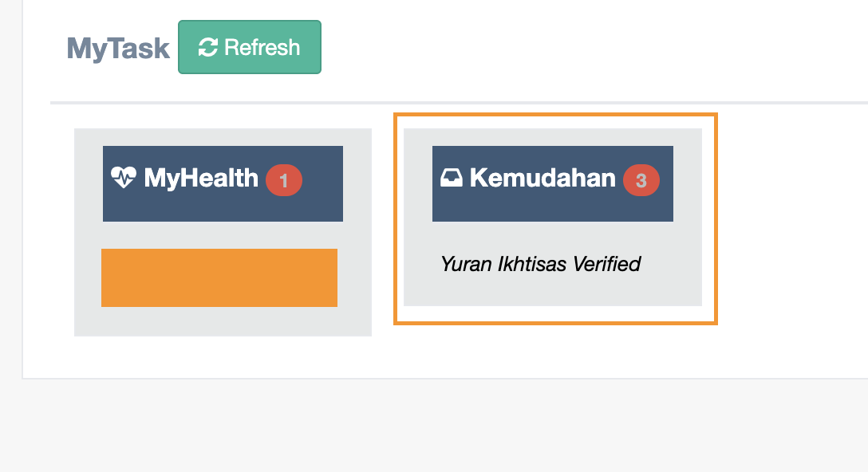
Task: Click the MyTask heading text
Action: [x=118, y=49]
